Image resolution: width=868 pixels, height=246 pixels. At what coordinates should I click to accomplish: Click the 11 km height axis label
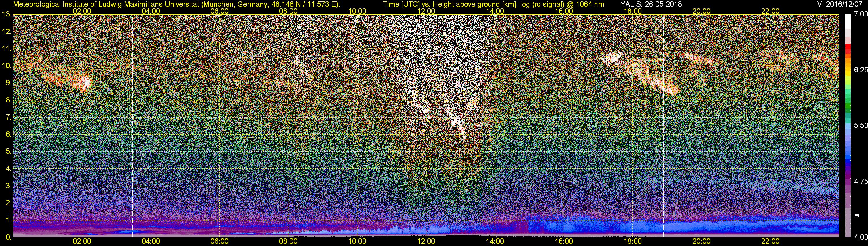[6, 49]
